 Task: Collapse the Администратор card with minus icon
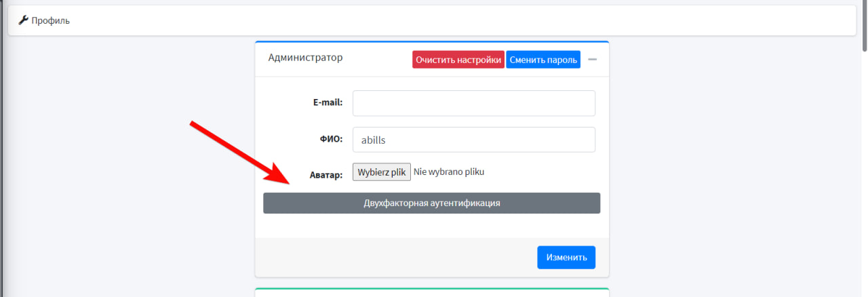[592, 60]
